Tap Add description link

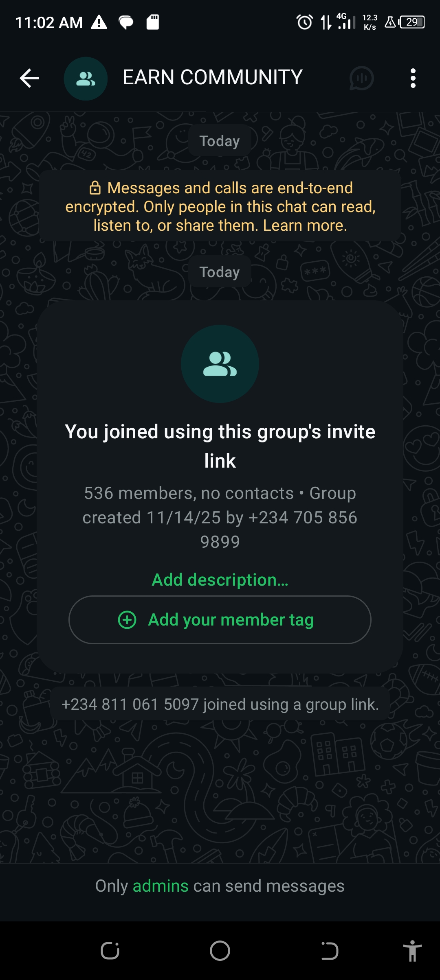tap(220, 580)
